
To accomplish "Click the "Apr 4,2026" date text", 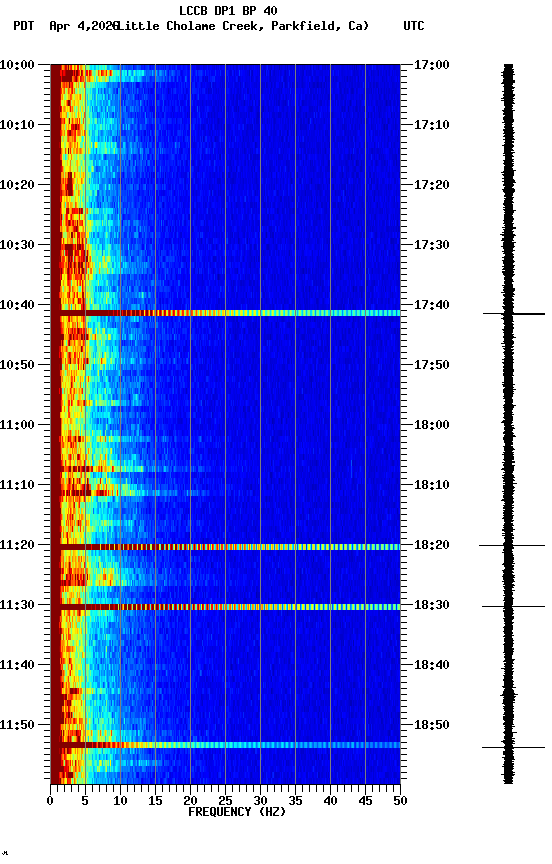I will [84, 26].
